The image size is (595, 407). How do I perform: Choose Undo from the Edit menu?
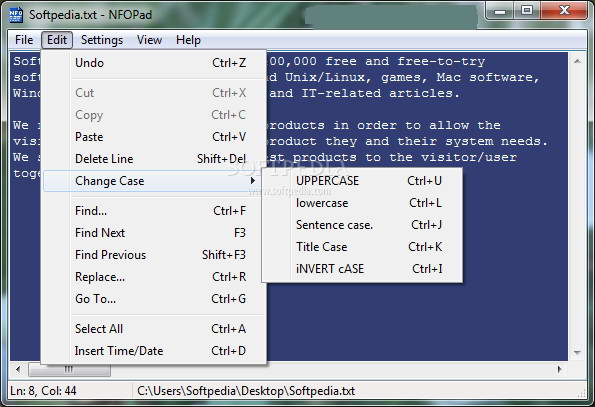154,63
